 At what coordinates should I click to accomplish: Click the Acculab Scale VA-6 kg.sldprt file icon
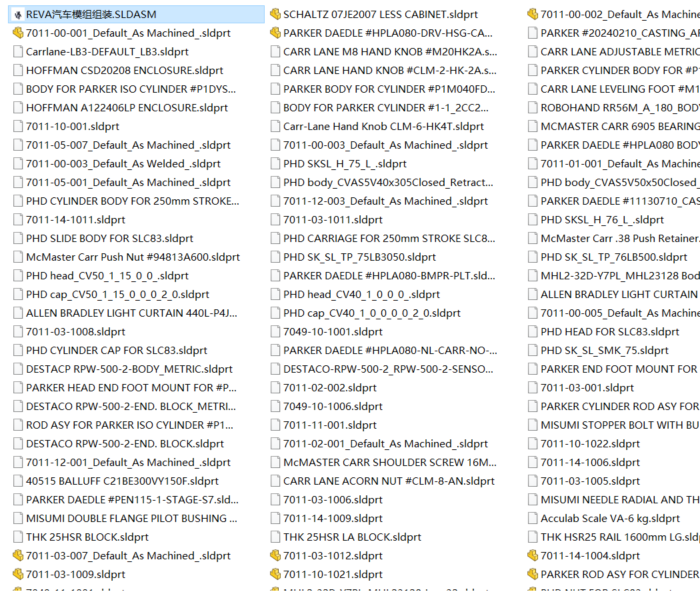[x=532, y=519]
